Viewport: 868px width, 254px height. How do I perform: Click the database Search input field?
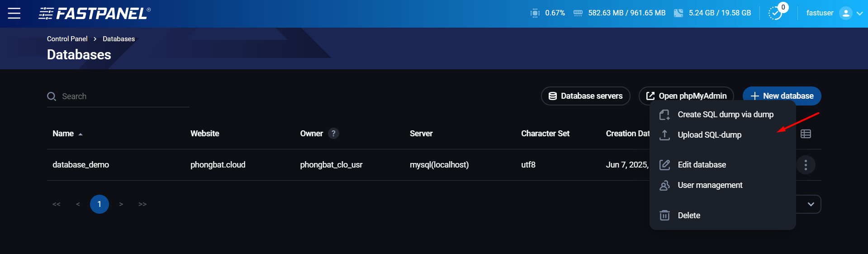(122, 96)
